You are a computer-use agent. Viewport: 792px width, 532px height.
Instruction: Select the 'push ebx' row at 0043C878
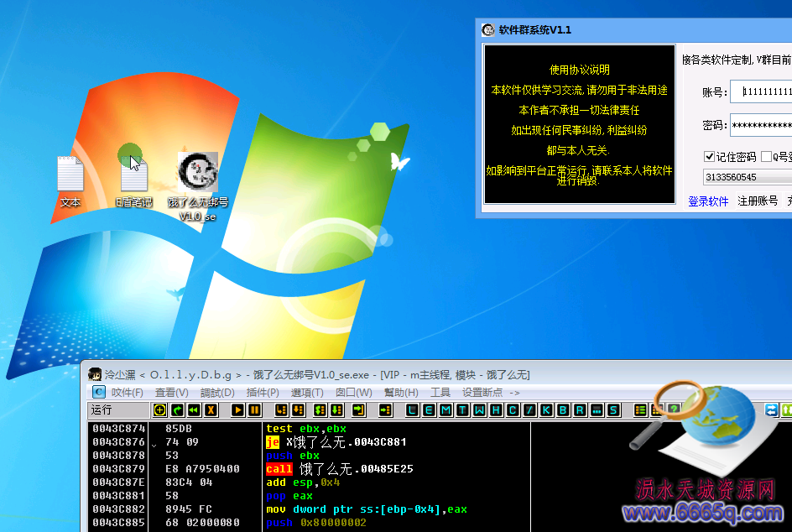tap(309, 455)
